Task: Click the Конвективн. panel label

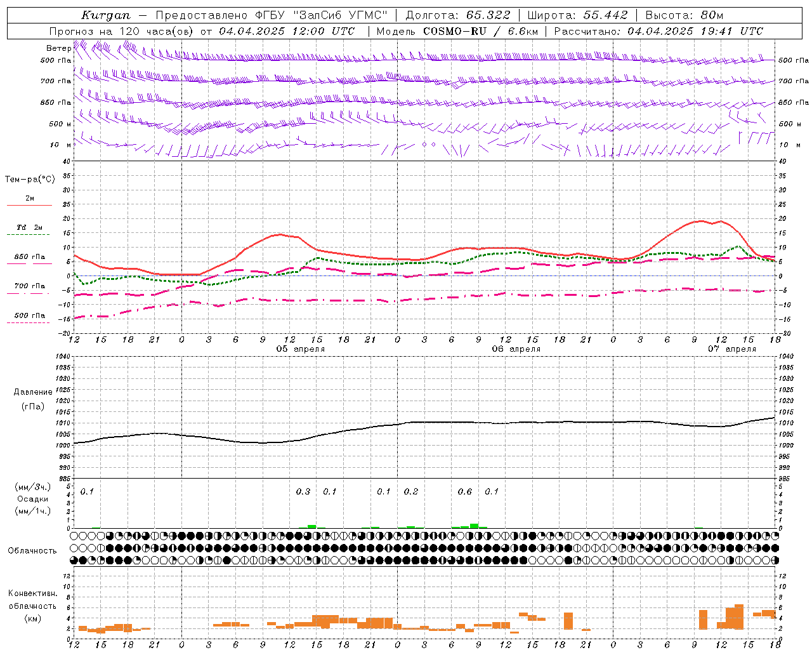Action: (x=32, y=594)
